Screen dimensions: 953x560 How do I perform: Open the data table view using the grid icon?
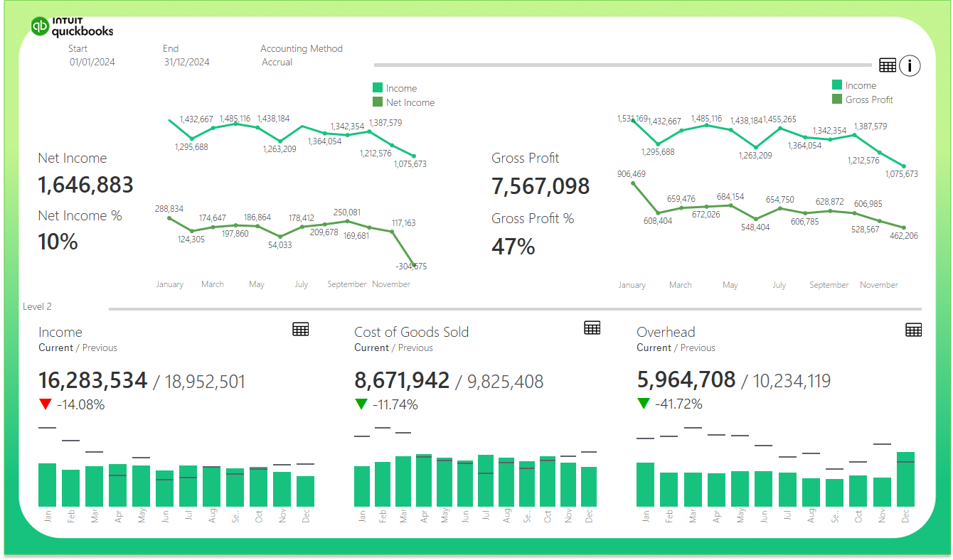click(888, 65)
